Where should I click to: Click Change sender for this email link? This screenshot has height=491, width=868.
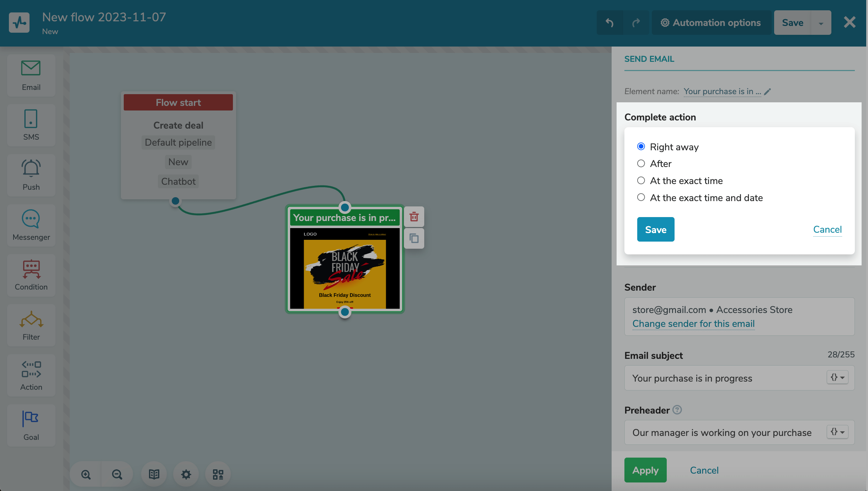click(693, 324)
